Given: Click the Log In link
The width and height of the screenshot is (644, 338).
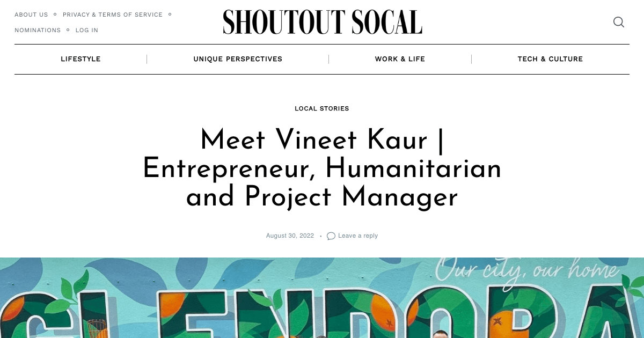Looking at the screenshot, I should [x=87, y=30].
